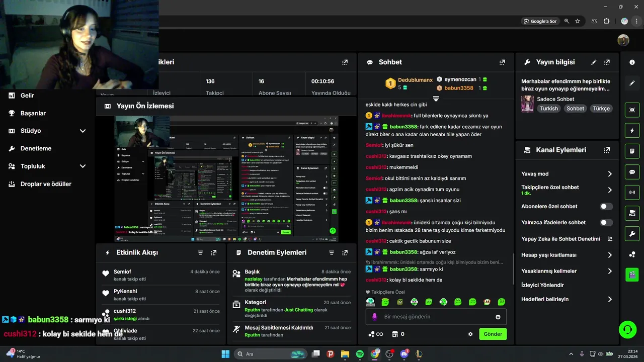The image size is (644, 362).
Task: Pop out the Kanal Eylemleri panel
Action: (x=607, y=150)
